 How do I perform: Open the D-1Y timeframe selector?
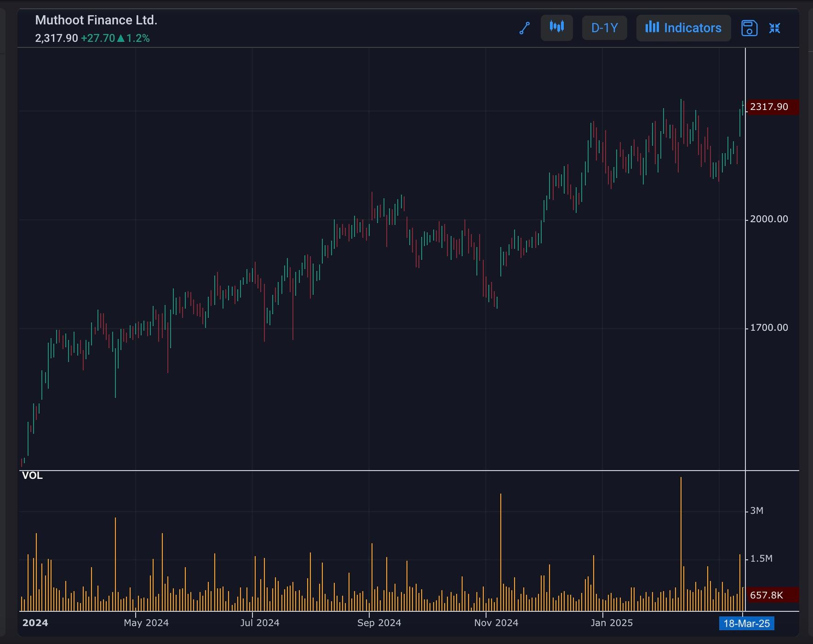(x=604, y=28)
